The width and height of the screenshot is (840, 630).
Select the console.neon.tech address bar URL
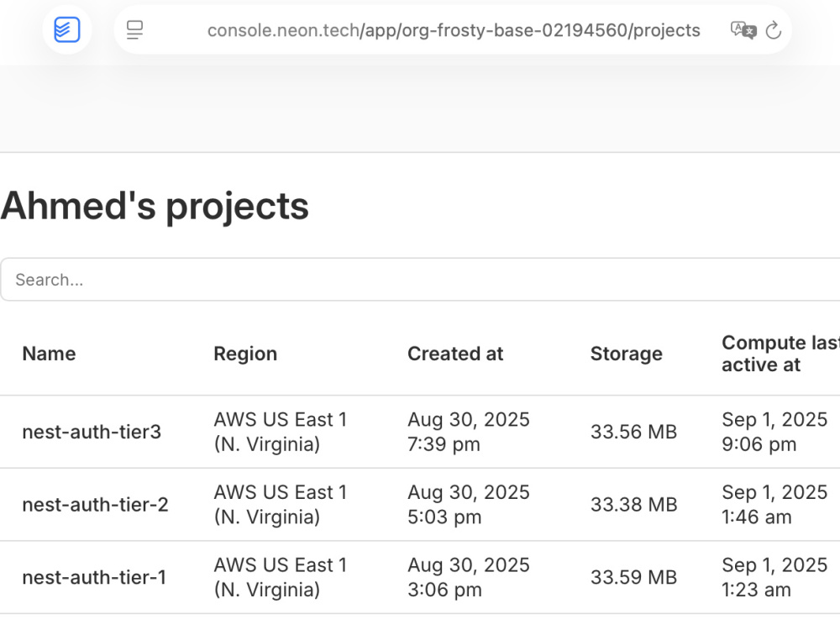coord(454,30)
